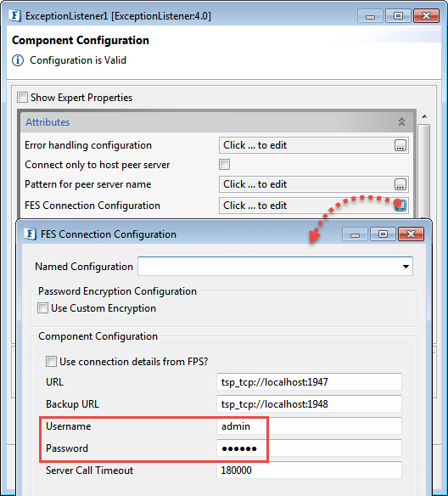Maximize the FES Connection Configuration dialog

[383, 234]
